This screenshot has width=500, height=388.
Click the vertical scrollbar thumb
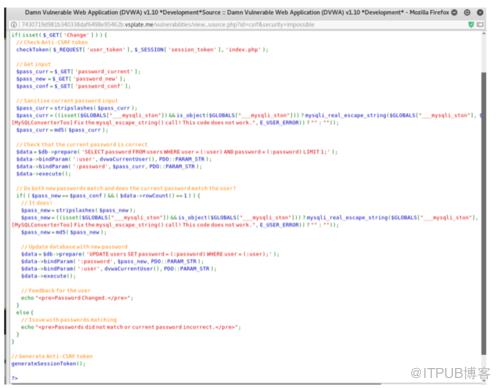[x=484, y=213]
